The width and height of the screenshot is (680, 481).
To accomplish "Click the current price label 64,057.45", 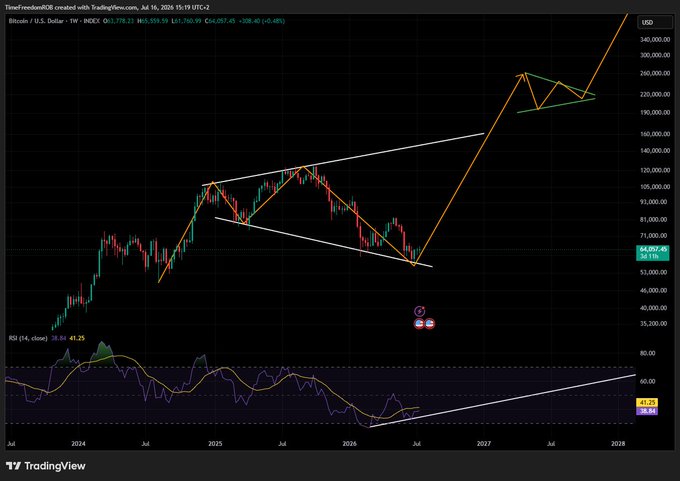I will (x=653, y=253).
